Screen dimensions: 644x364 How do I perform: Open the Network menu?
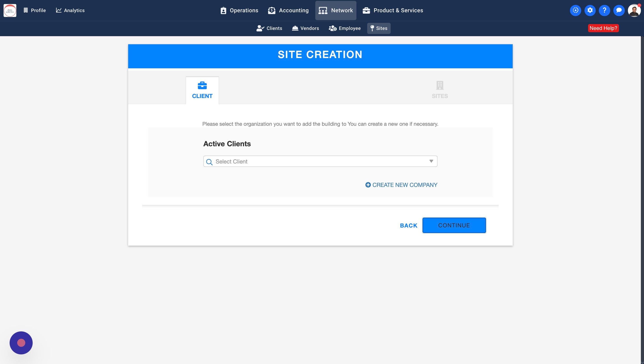coord(336,10)
